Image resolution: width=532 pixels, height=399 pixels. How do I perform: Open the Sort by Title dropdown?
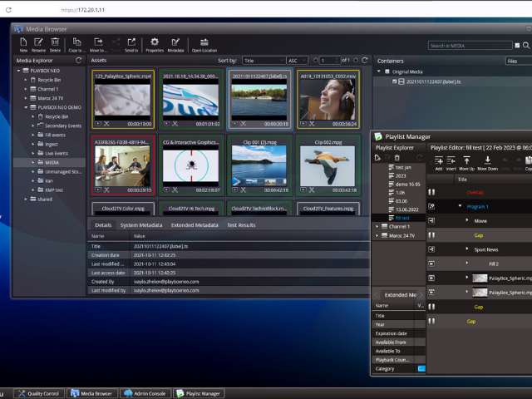pyautogui.click(x=264, y=61)
